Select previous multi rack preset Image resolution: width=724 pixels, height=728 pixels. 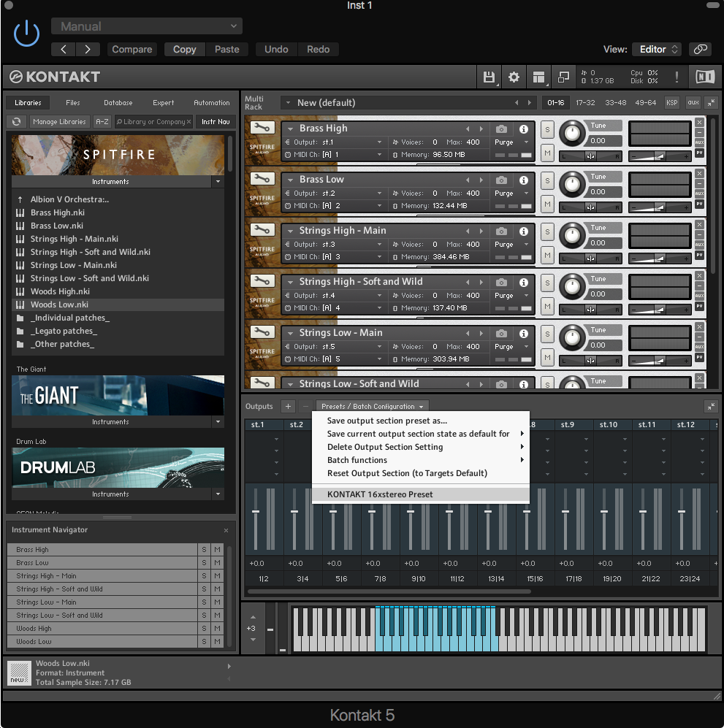[x=517, y=103]
